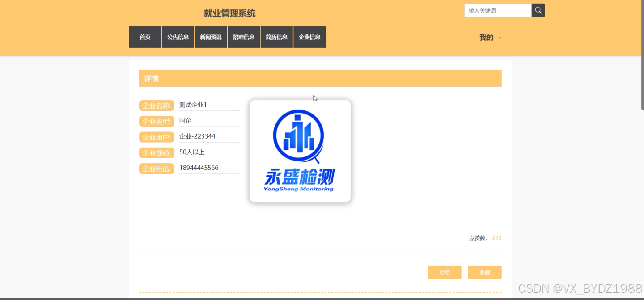The height and width of the screenshot is (300, 644).
Task: Click the 企业电话 label tag
Action: tap(157, 169)
